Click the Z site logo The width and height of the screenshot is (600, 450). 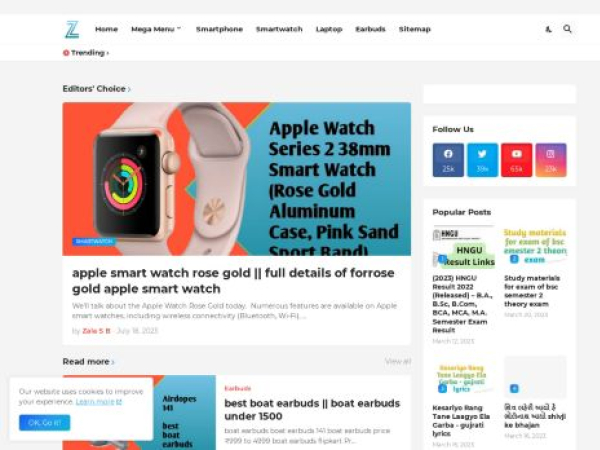[x=72, y=29]
